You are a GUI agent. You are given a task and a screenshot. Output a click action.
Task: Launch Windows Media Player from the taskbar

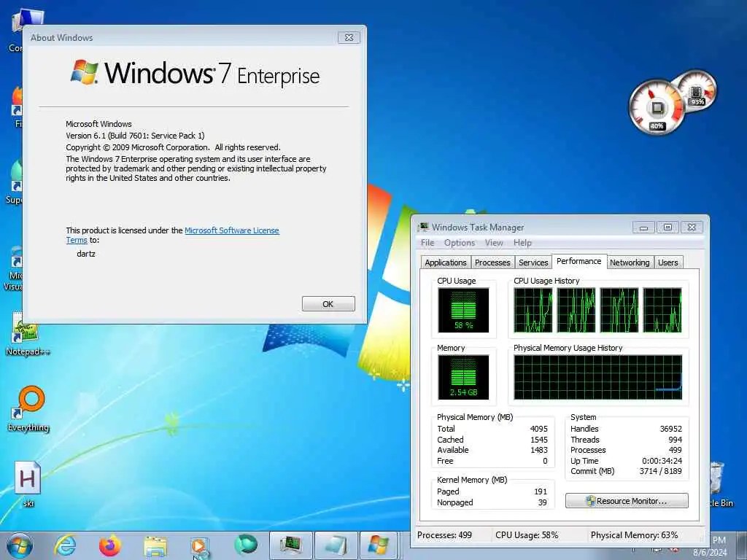click(200, 547)
